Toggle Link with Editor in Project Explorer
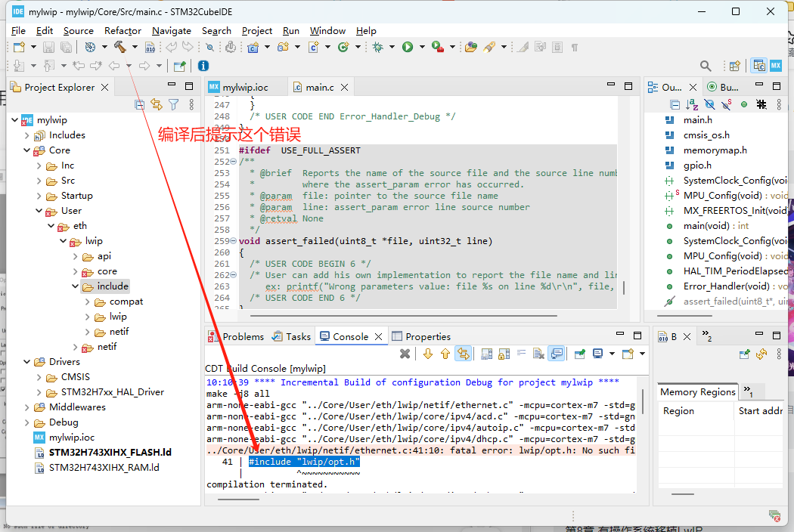Screen dimensions: 794x532 click(x=157, y=104)
